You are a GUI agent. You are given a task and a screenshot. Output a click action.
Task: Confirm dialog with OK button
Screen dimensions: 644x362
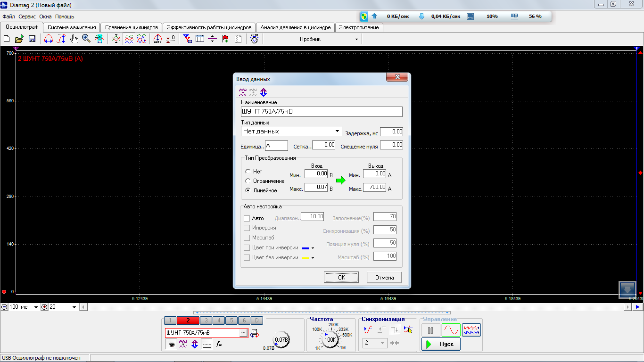tap(341, 277)
